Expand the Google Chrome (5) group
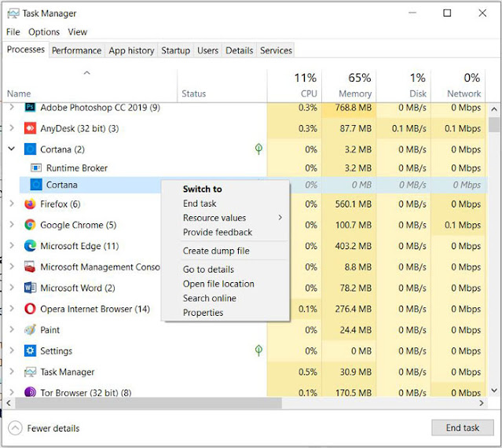Viewport: 502px width, 448px height. point(12,225)
